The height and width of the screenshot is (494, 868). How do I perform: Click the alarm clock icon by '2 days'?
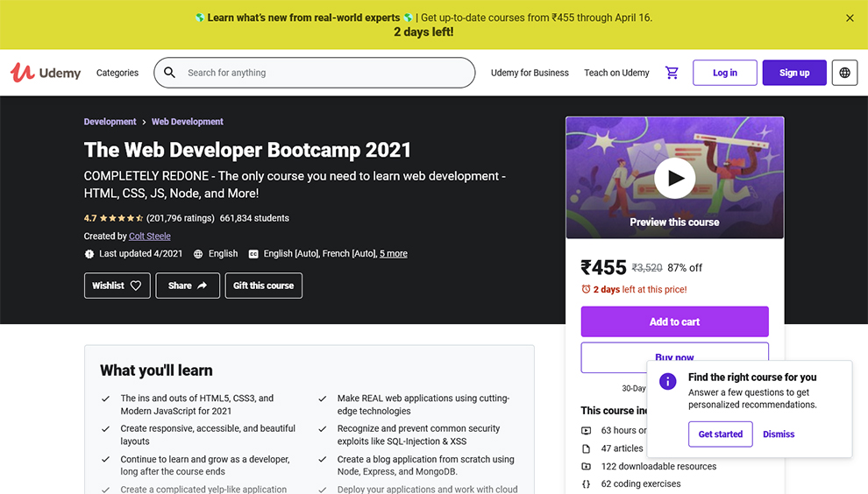click(586, 289)
